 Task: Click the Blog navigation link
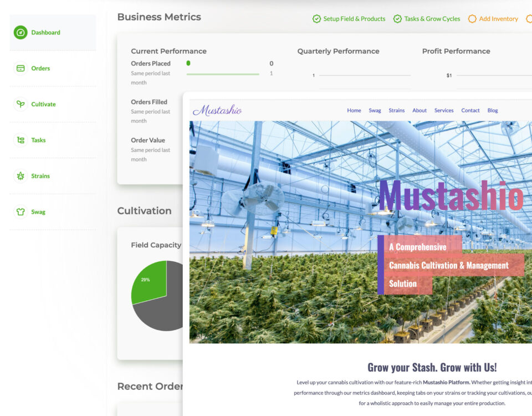click(x=492, y=110)
